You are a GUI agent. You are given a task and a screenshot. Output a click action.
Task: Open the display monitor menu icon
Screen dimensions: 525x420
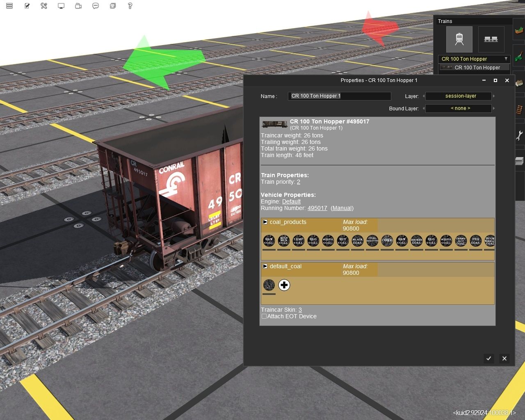pos(61,6)
